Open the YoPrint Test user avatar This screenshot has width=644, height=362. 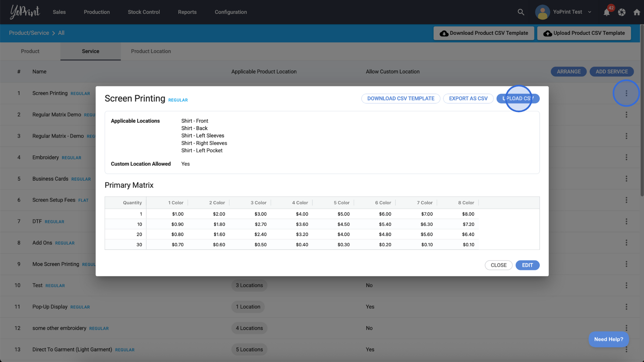(542, 12)
